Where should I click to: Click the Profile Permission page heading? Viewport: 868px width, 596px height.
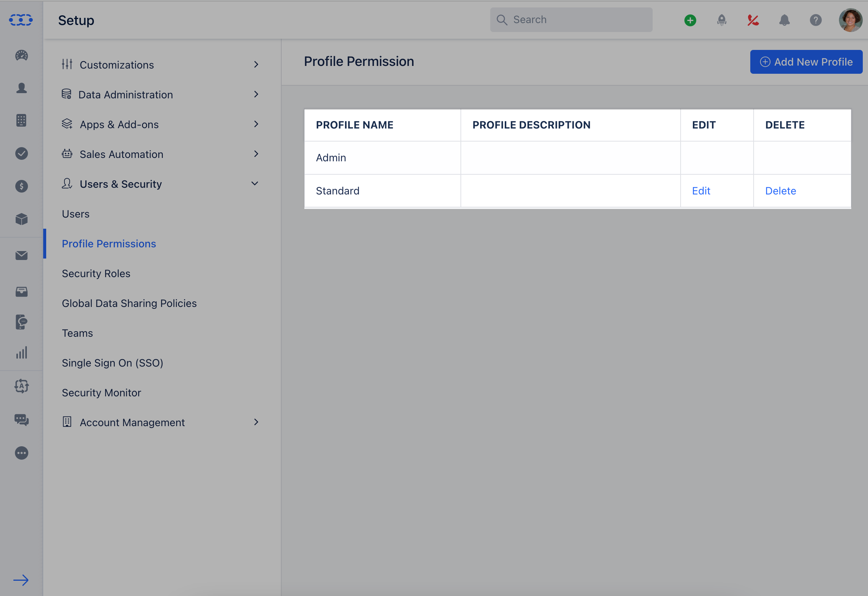(x=359, y=61)
